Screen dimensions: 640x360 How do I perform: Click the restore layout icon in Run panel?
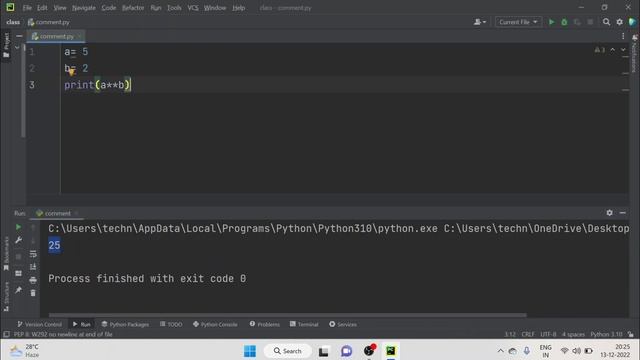click(x=18, y=273)
